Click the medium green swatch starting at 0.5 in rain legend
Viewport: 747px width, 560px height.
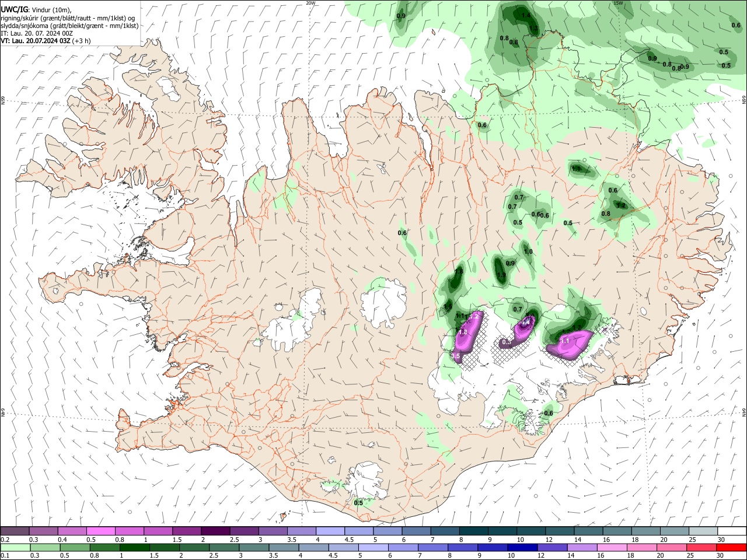(75, 547)
